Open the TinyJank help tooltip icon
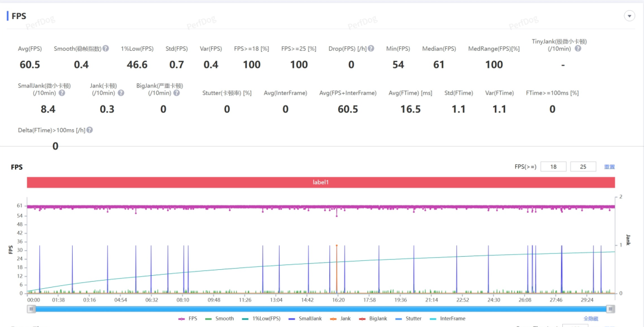Screen dimensions: 644x327 577,49
